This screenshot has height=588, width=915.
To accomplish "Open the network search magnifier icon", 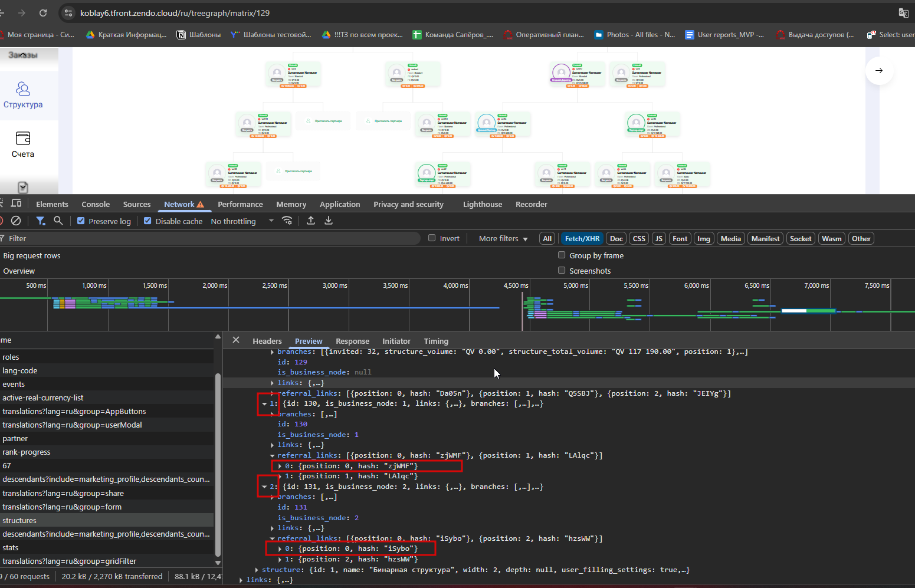I will pos(58,221).
